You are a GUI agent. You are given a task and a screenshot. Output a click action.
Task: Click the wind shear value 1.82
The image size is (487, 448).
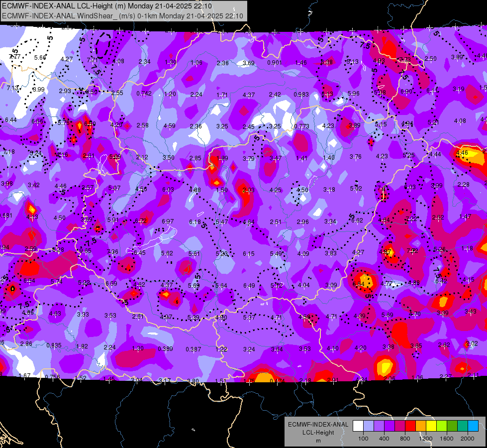pos(82,346)
